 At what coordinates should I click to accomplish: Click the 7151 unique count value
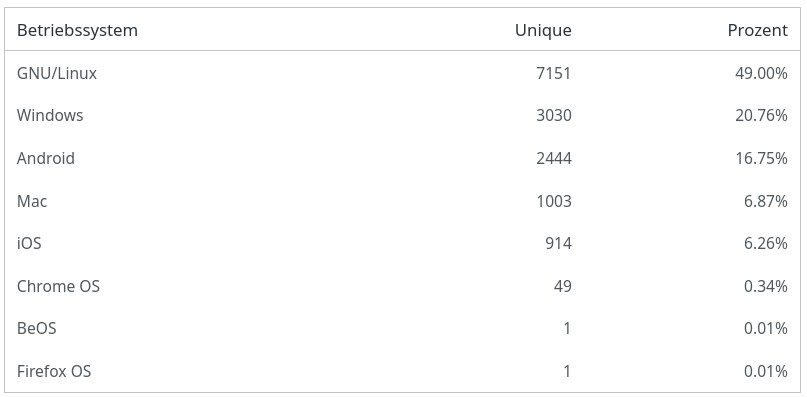[554, 73]
